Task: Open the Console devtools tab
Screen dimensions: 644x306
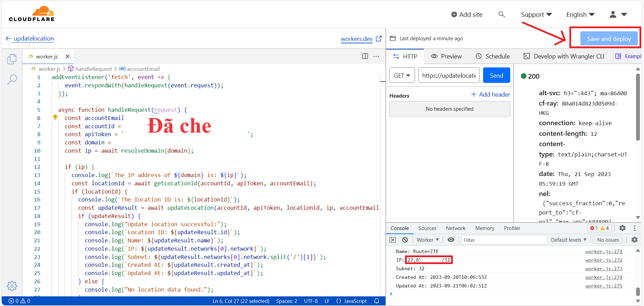Action: click(400, 228)
